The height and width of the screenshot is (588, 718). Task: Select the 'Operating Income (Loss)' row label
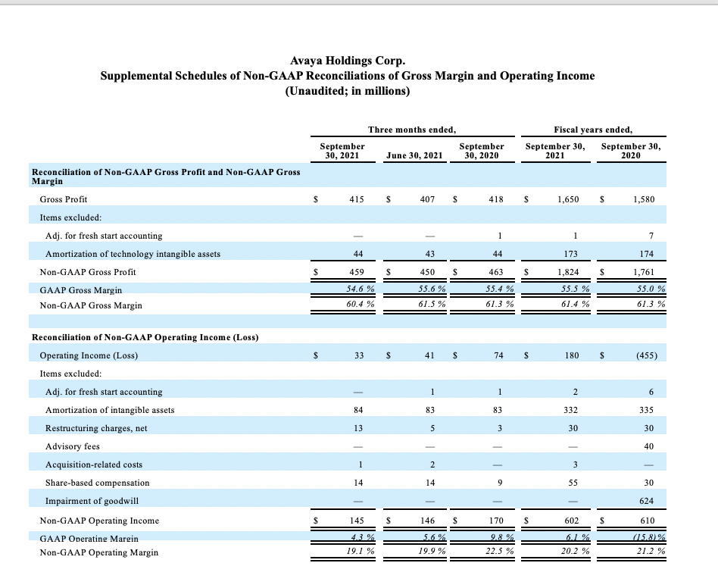point(89,355)
